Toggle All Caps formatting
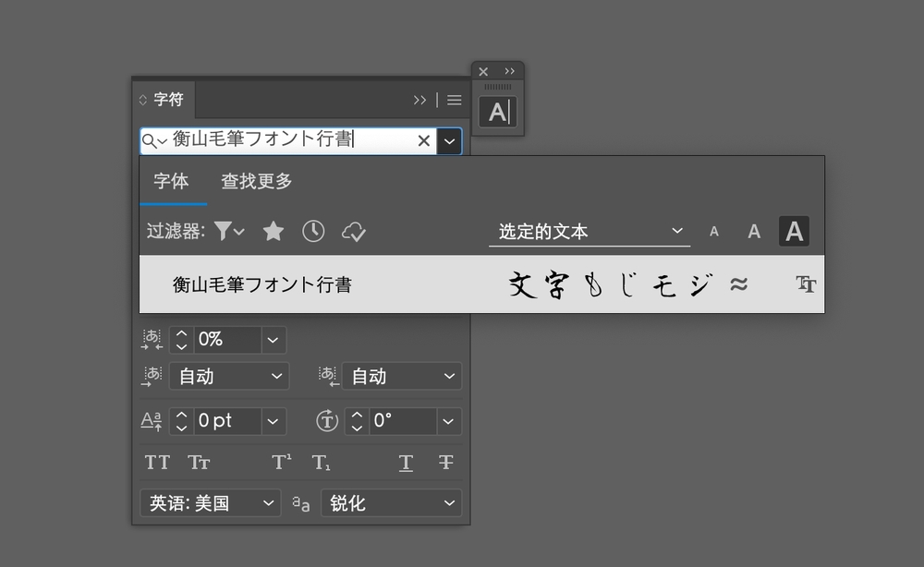 pos(157,463)
